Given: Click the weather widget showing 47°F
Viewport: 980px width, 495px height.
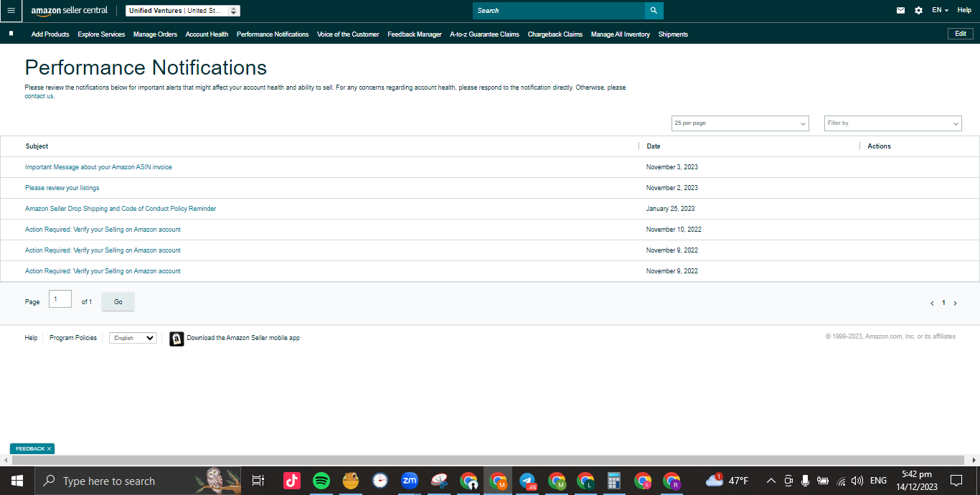Looking at the screenshot, I should coord(727,481).
